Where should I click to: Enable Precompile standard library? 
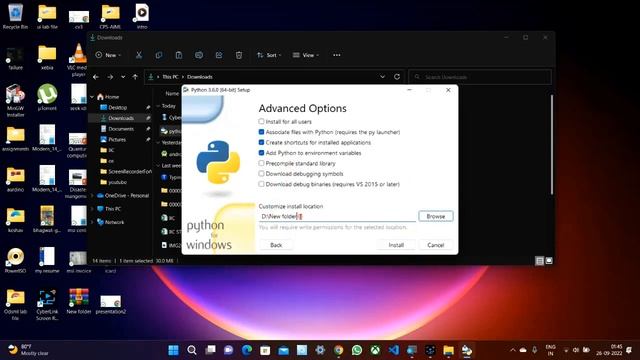coord(261,163)
